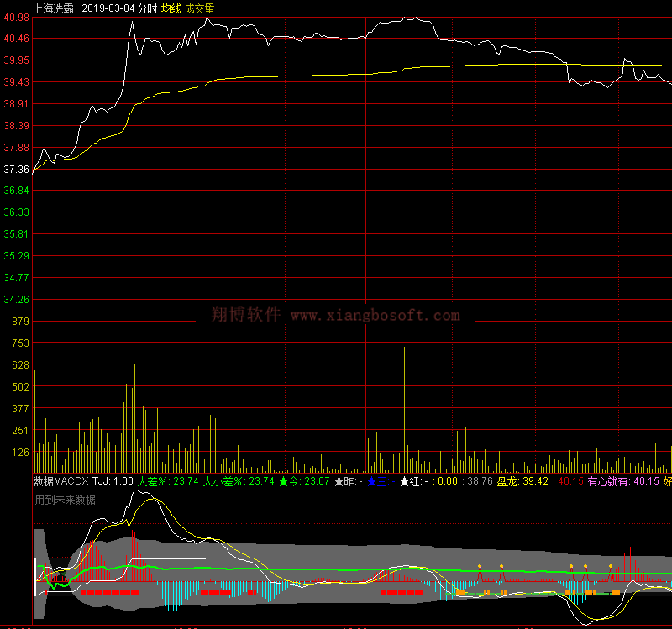Click the 36.33 price axis label
The image size is (672, 629).
tap(16, 212)
